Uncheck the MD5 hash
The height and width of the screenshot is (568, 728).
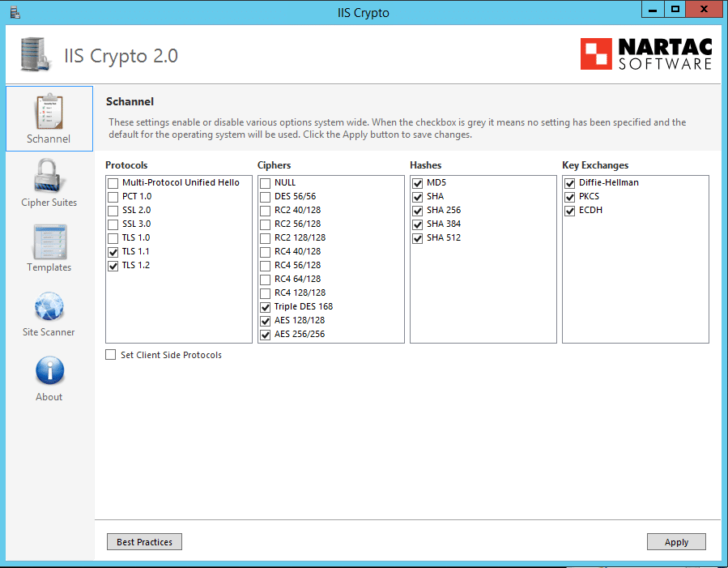click(417, 182)
